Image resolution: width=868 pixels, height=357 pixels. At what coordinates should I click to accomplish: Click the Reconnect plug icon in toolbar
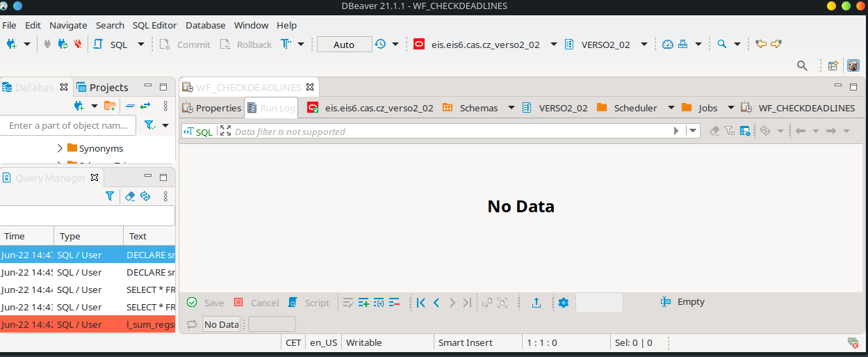click(63, 44)
